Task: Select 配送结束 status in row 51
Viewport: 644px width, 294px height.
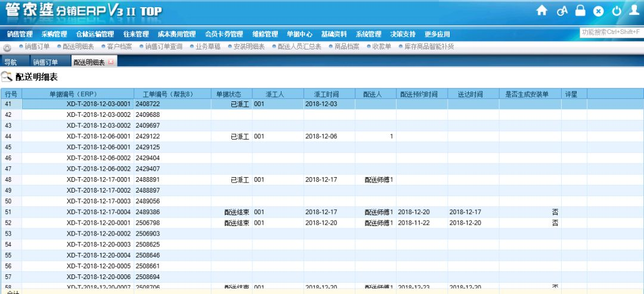Action: 237,212
